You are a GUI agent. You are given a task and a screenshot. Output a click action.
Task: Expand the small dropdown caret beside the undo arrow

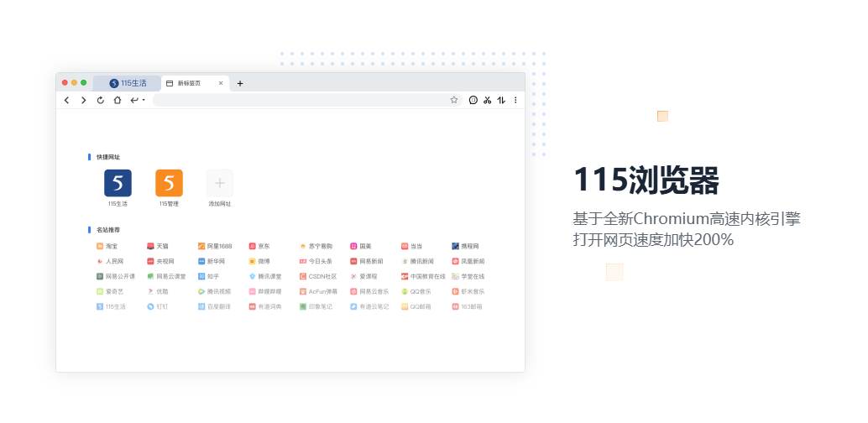(144, 100)
